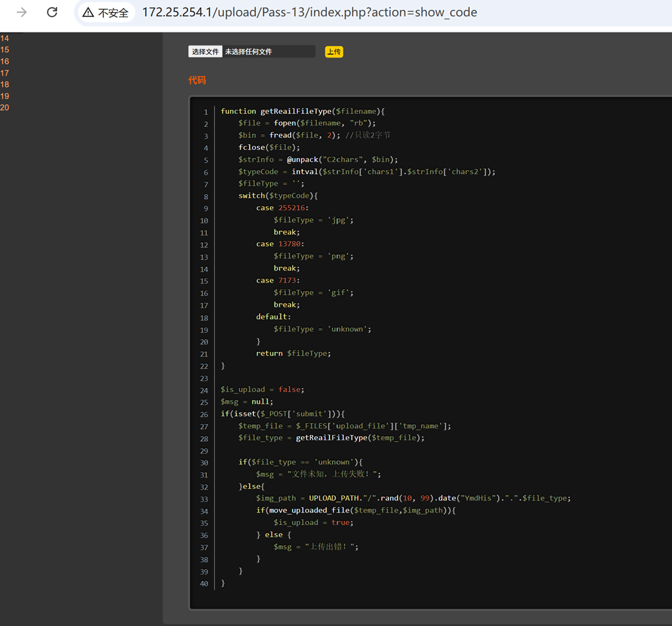Click the case 255216 line
The width and height of the screenshot is (672, 626).
tap(282, 207)
